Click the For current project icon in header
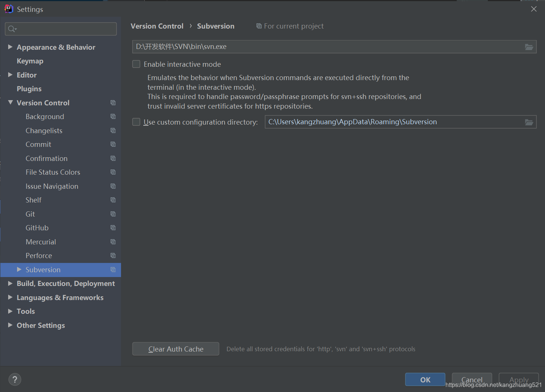This screenshot has width=545, height=392. [259, 26]
